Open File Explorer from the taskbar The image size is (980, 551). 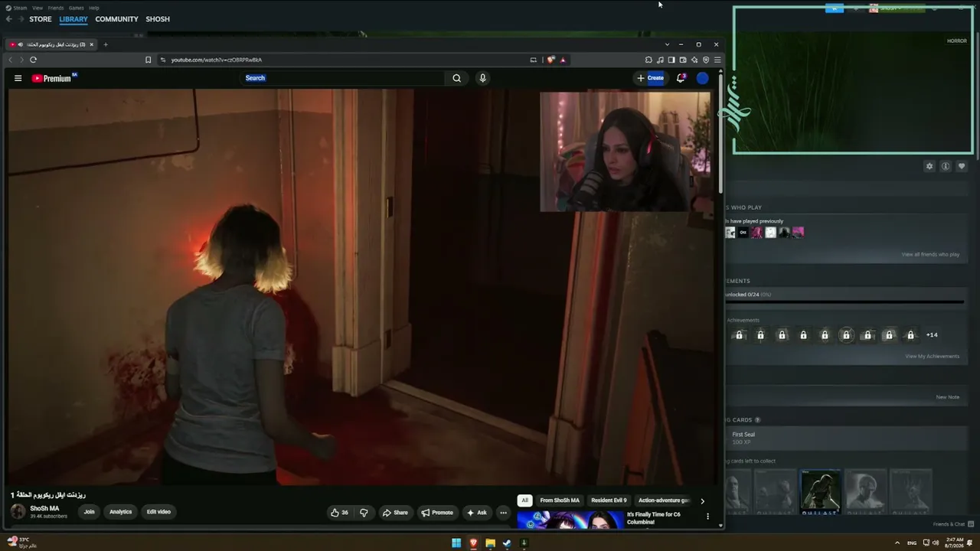point(490,543)
